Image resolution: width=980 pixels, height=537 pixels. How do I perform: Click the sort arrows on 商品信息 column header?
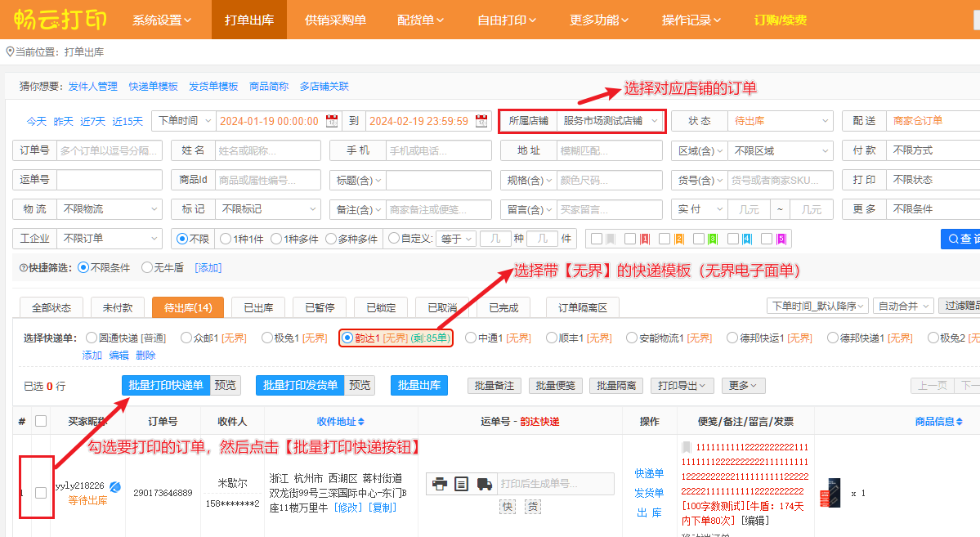click(x=958, y=422)
